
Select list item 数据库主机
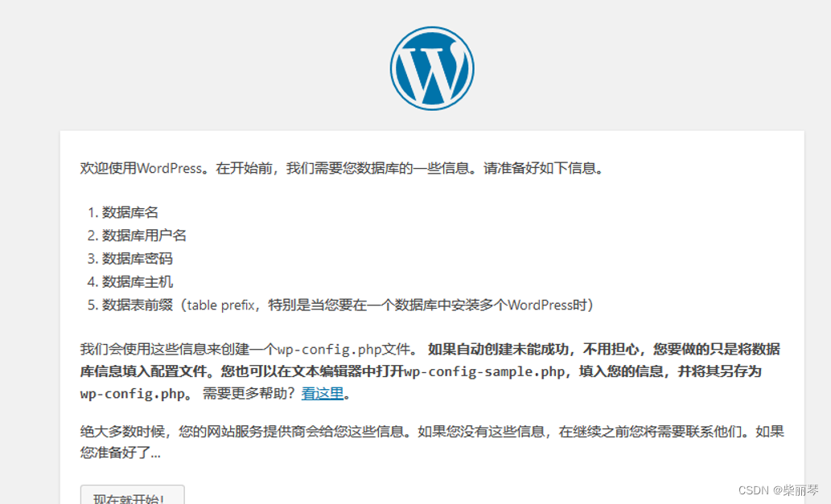tap(138, 282)
